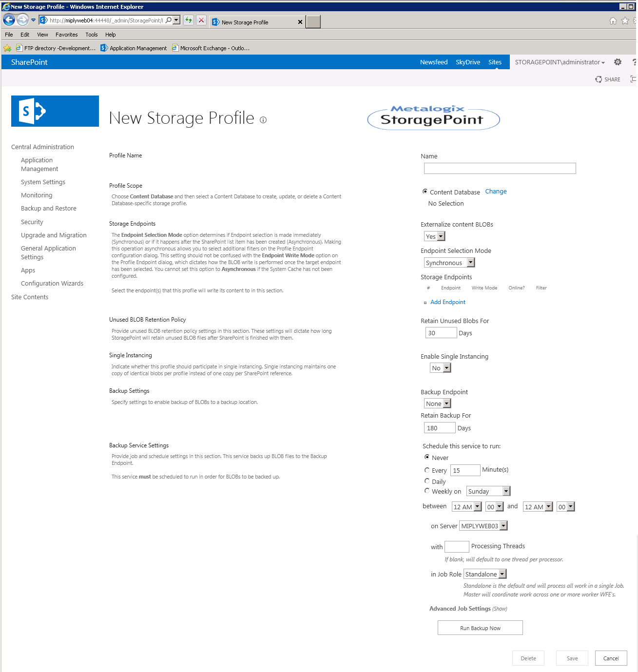
Task: Click the SharePoint site logo
Action: click(x=55, y=111)
